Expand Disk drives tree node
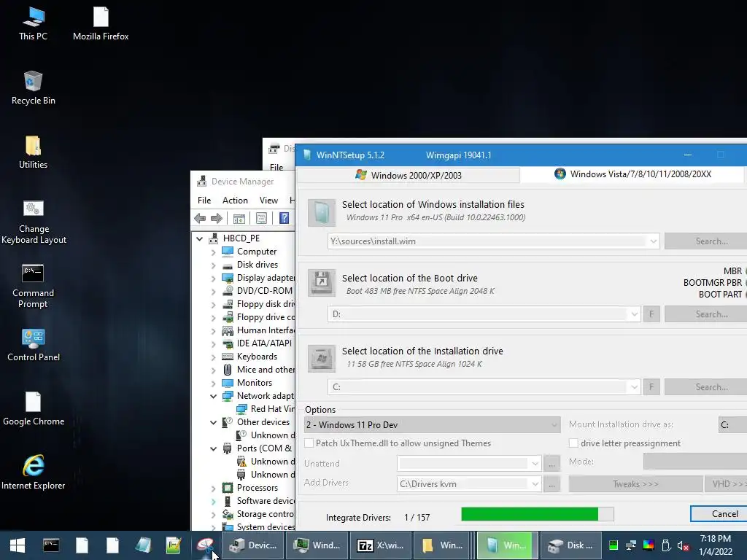The width and height of the screenshot is (747, 560). tap(214, 265)
